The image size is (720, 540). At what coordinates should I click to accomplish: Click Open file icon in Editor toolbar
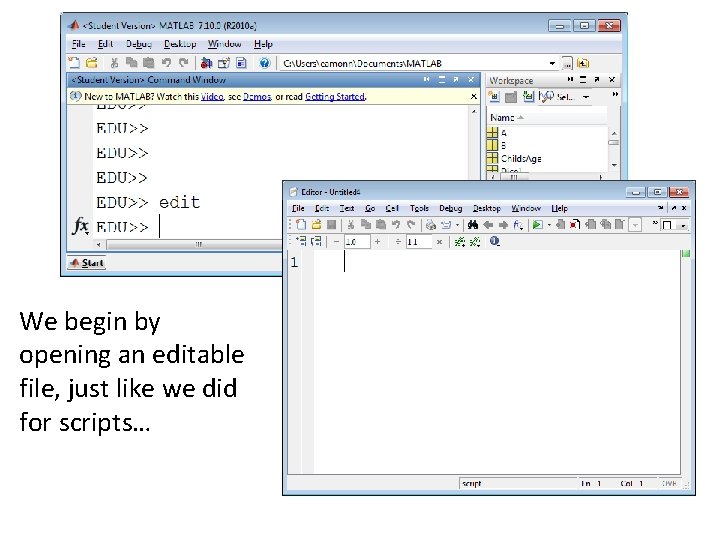click(316, 225)
